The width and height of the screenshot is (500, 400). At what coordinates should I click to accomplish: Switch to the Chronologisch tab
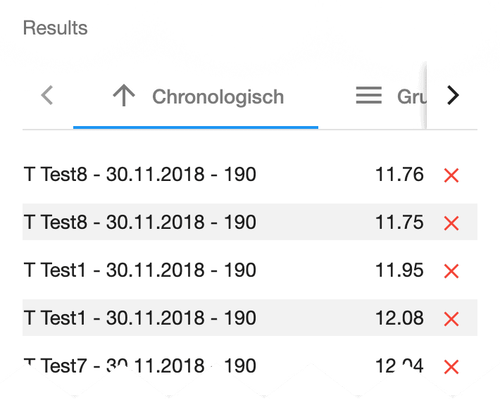(196, 96)
